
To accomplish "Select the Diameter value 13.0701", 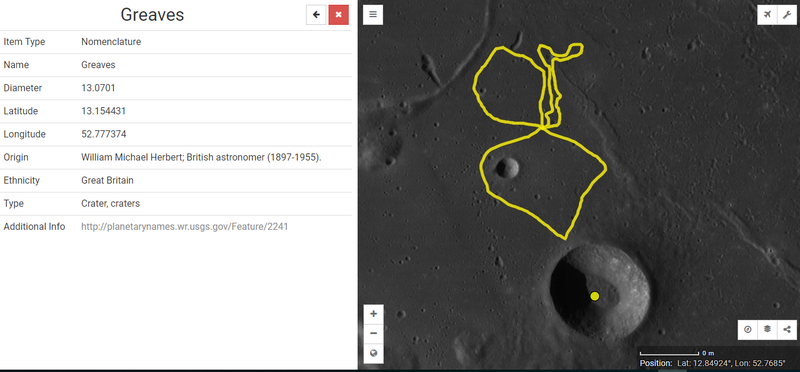I will click(98, 88).
